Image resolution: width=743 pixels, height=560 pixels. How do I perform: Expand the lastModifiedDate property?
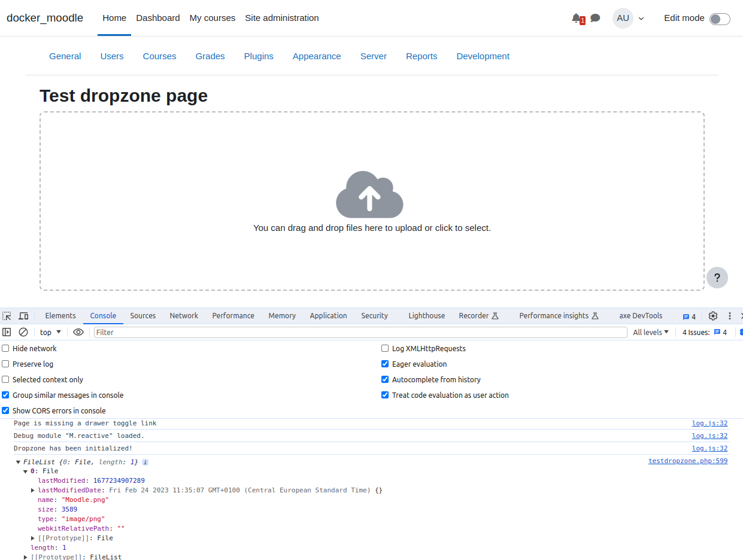(33, 491)
